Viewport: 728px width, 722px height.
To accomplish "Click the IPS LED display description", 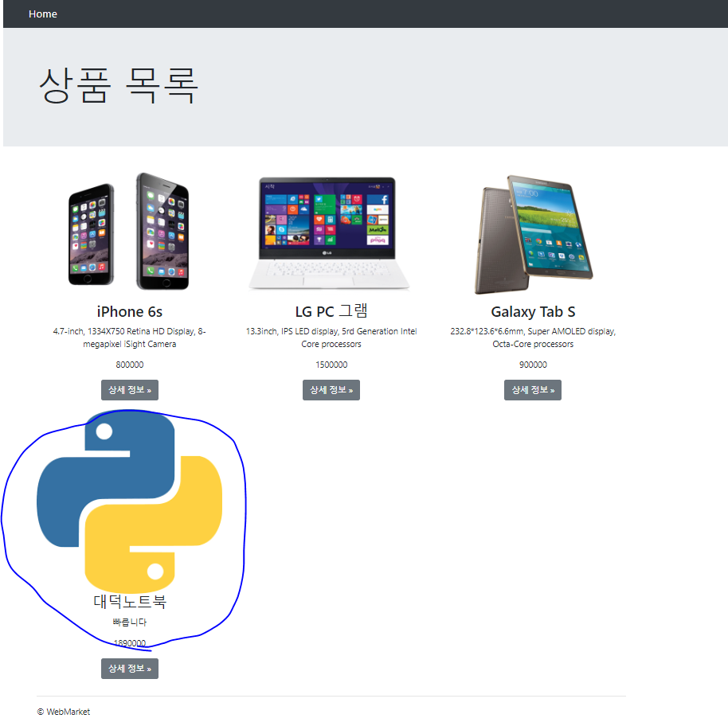I will (331, 338).
